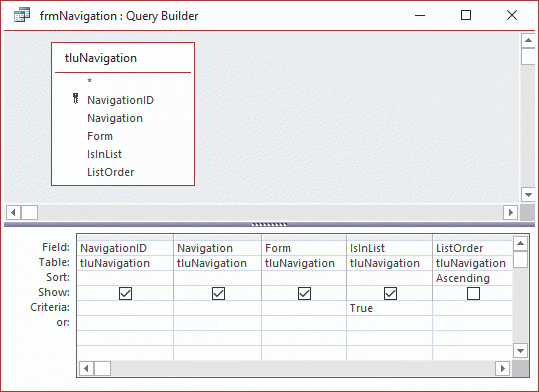The height and width of the screenshot is (392, 539).
Task: Click Criteria cell under ListOrder column
Action: point(473,308)
